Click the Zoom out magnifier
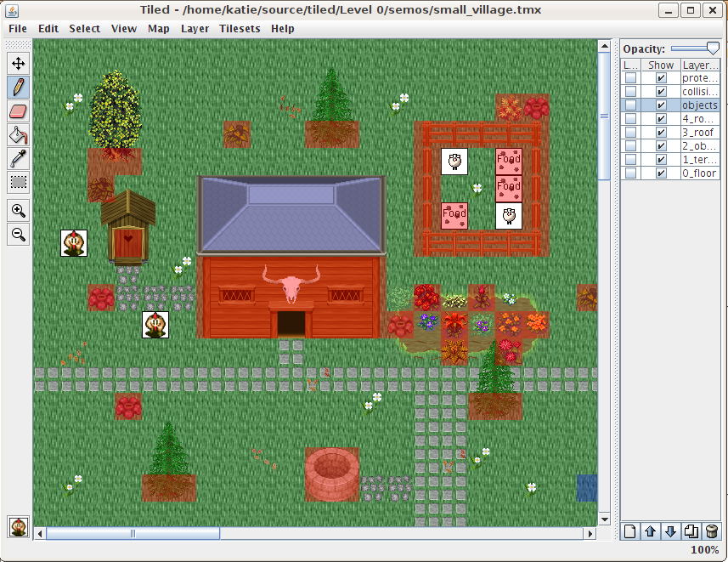Viewport: 728px width, 562px height. pyautogui.click(x=18, y=235)
